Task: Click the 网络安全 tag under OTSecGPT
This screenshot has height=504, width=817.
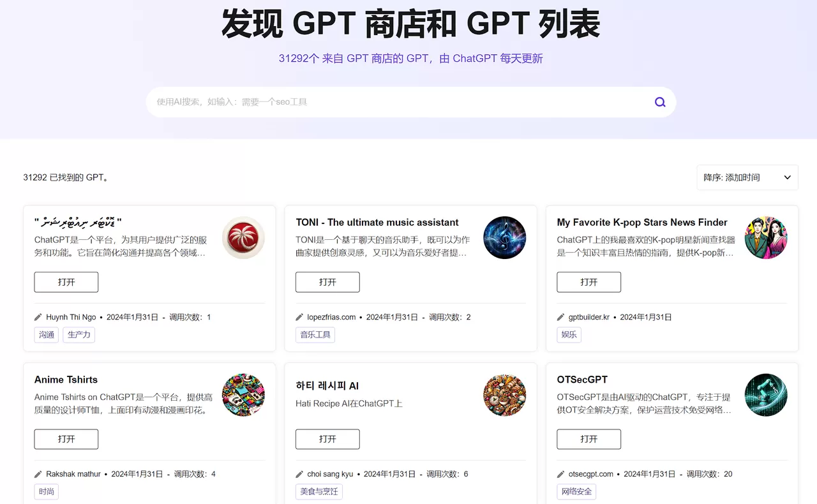Action: [576, 491]
